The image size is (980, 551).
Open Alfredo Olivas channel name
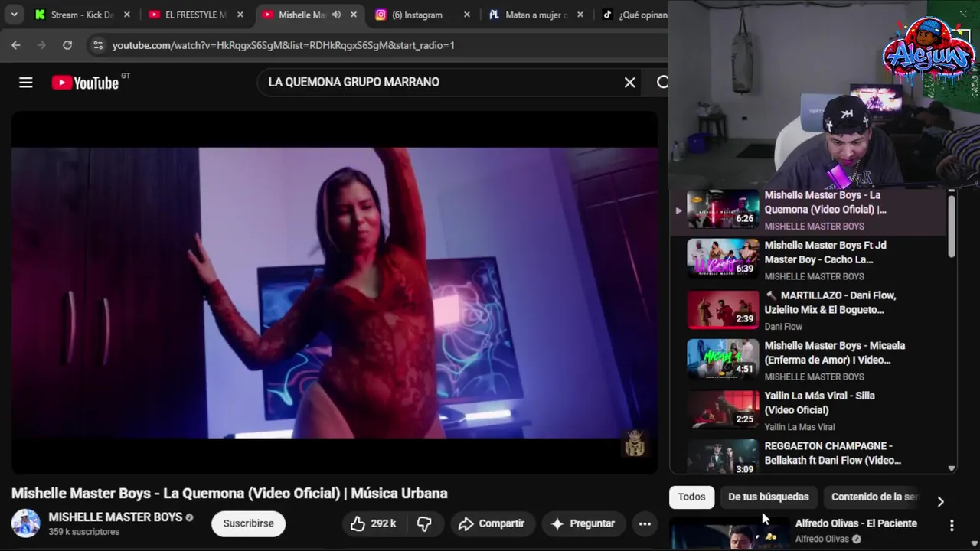[822, 540]
